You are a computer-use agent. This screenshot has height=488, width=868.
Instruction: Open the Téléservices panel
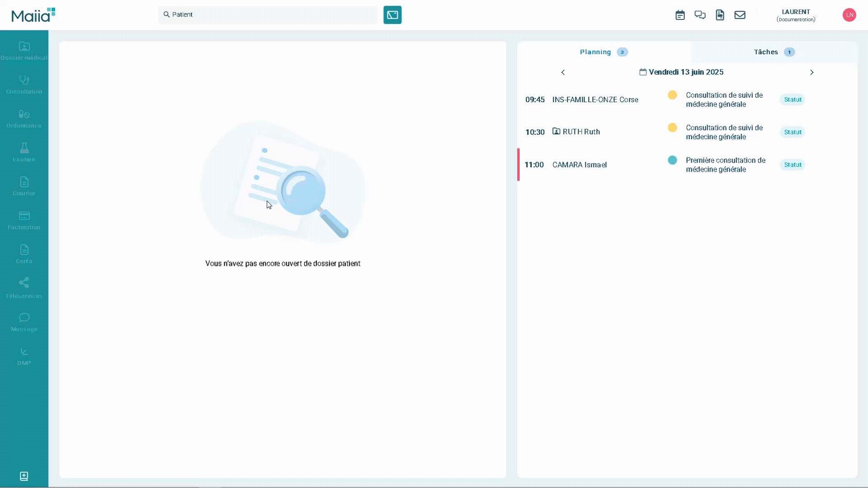click(x=24, y=288)
